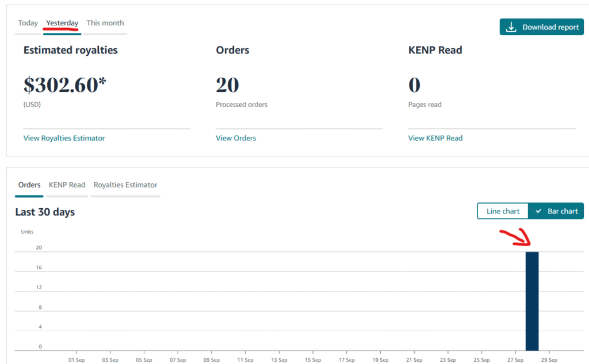Click the View KENP Read link

[x=435, y=138]
